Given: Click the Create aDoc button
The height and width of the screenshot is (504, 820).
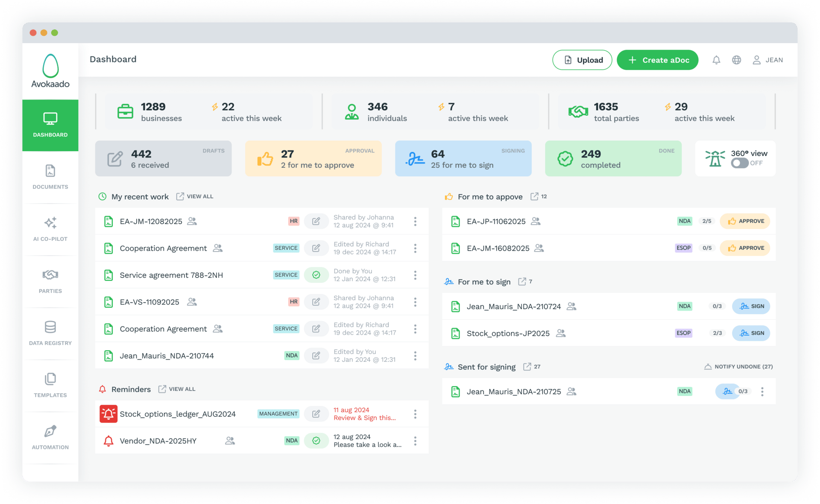Looking at the screenshot, I should (657, 60).
